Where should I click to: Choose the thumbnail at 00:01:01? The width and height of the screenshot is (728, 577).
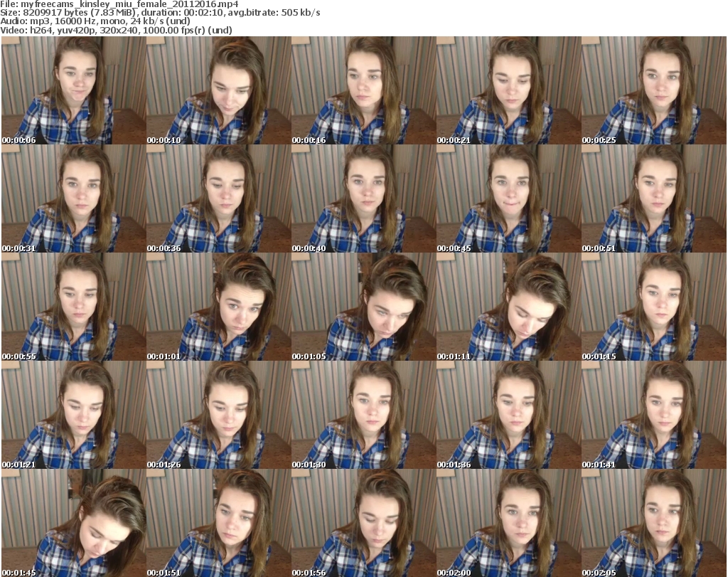219,307
